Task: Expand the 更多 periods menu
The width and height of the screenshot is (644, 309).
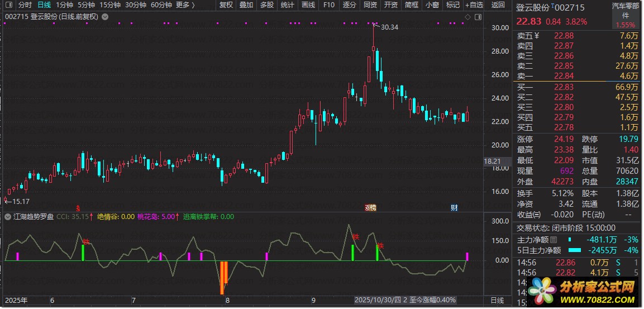Action: click(185, 6)
